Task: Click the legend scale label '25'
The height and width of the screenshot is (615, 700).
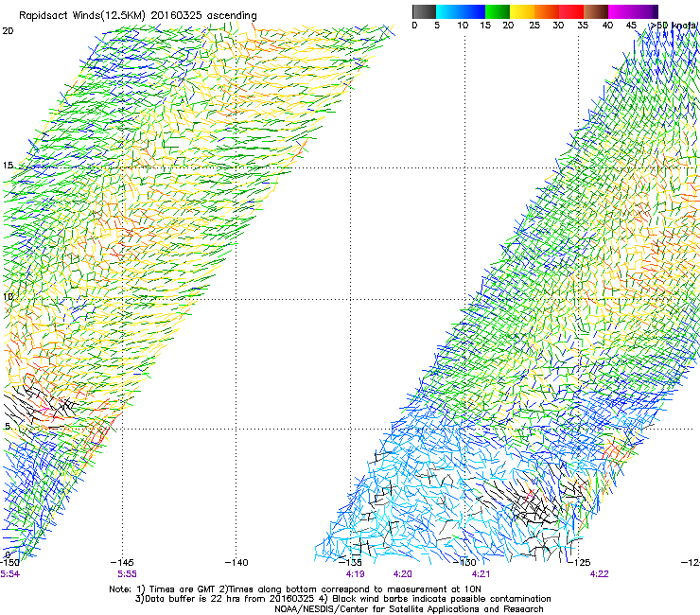Action: 534,26
